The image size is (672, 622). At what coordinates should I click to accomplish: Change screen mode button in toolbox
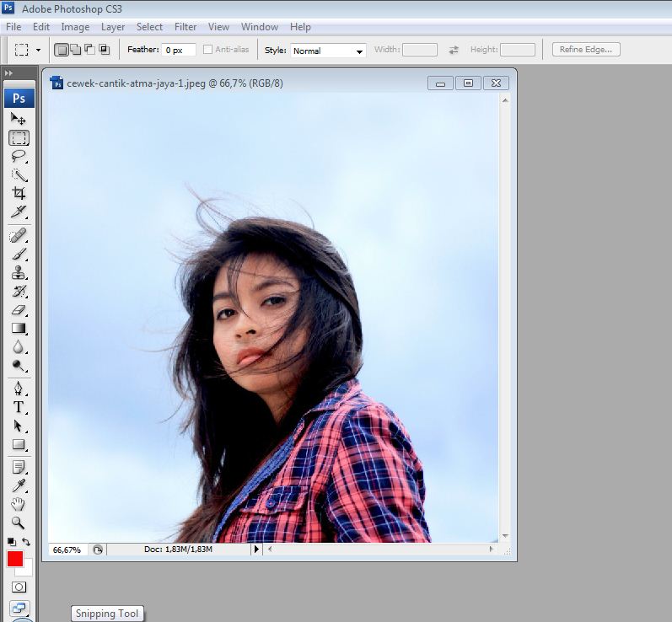click(19, 608)
